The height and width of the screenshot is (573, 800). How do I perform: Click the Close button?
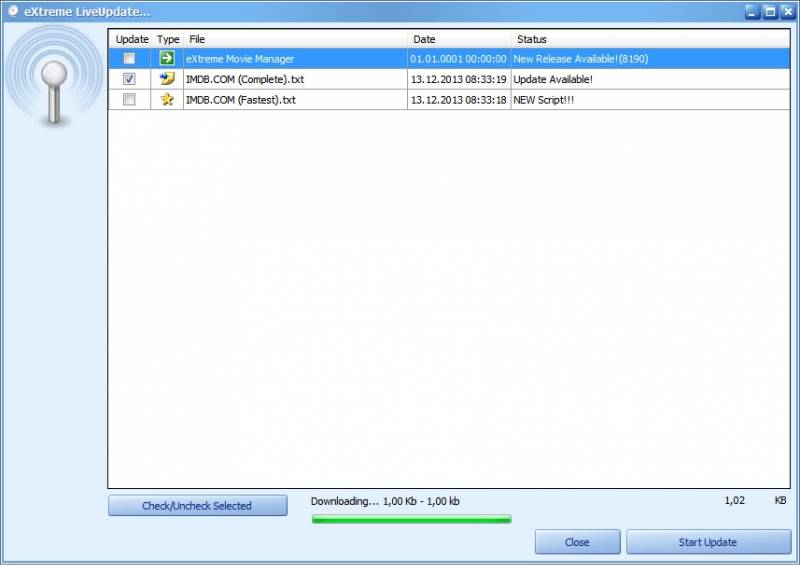(577, 542)
